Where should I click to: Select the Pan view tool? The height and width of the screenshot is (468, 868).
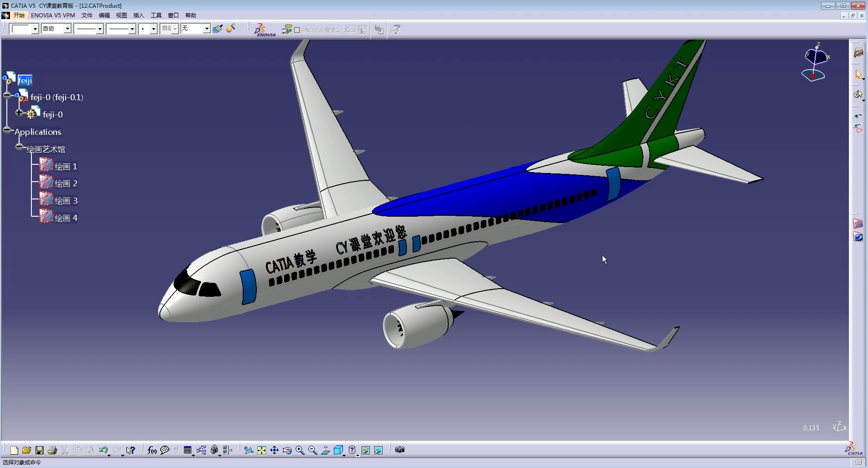(274, 450)
